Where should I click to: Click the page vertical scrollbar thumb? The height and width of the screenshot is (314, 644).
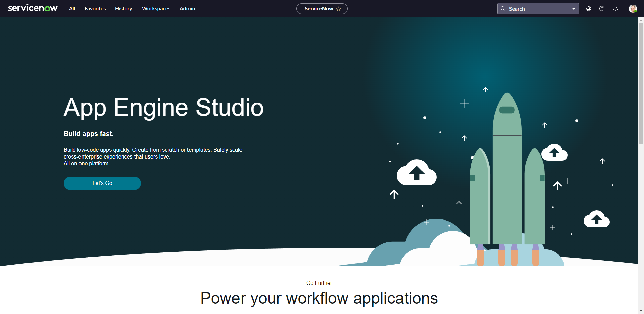(x=641, y=84)
